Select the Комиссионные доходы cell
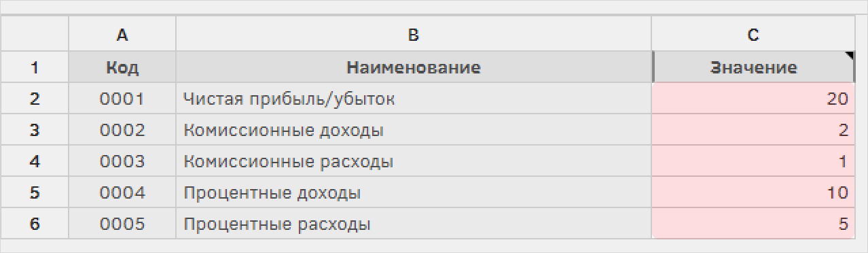This screenshot has width=868, height=253. (x=414, y=131)
